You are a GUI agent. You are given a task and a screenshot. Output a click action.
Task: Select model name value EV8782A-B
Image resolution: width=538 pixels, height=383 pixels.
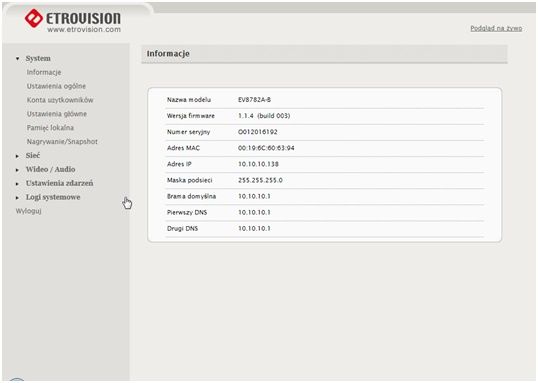point(254,100)
